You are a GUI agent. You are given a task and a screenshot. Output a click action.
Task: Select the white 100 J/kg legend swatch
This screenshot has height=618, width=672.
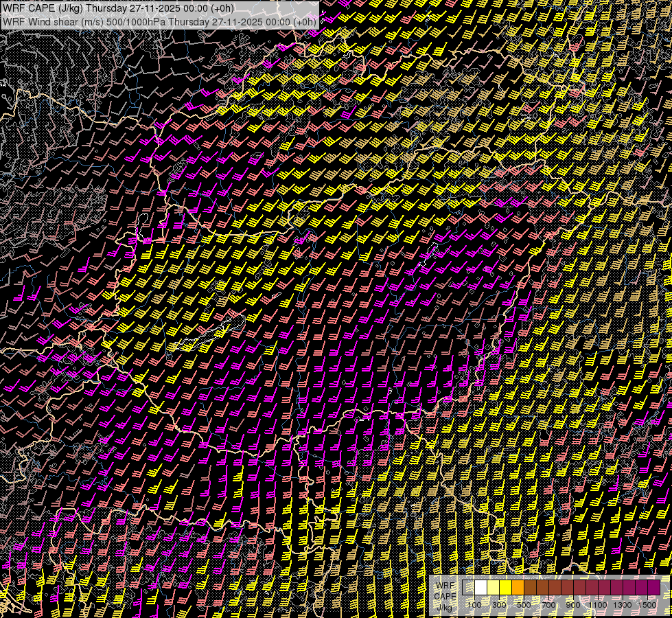[x=481, y=588]
